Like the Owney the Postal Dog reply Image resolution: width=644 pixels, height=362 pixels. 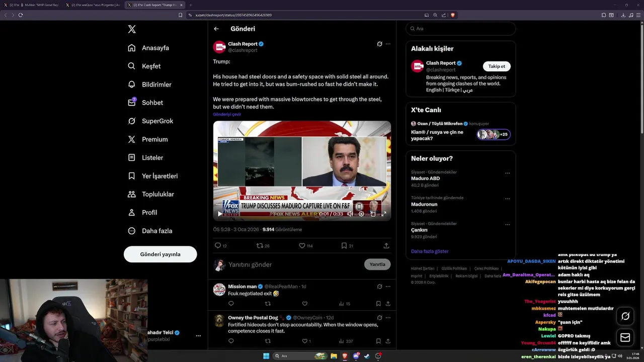pyautogui.click(x=306, y=341)
